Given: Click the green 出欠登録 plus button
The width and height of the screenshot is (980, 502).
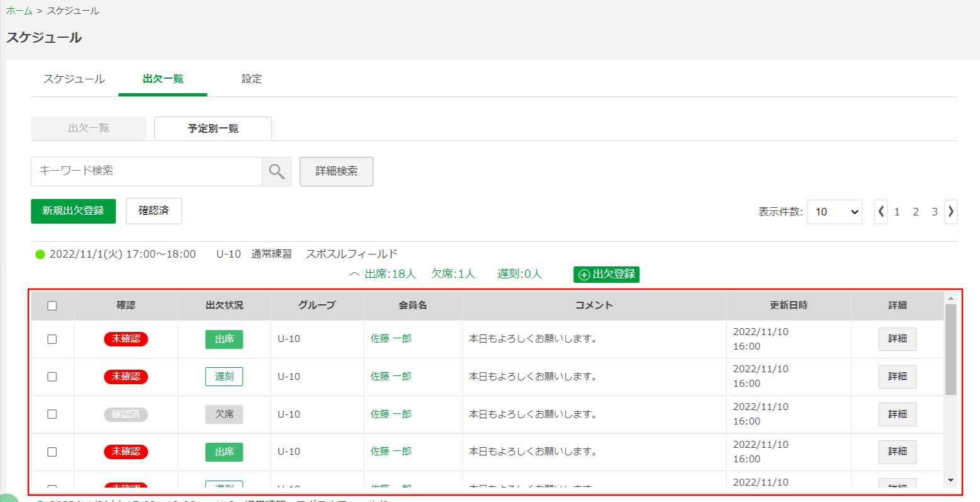Looking at the screenshot, I should tap(607, 275).
